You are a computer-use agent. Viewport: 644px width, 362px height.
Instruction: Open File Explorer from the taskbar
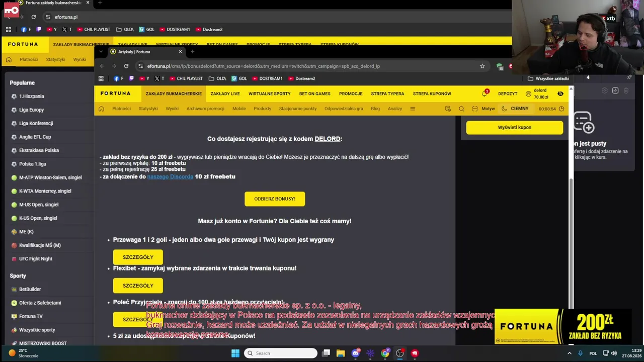pyautogui.click(x=341, y=353)
